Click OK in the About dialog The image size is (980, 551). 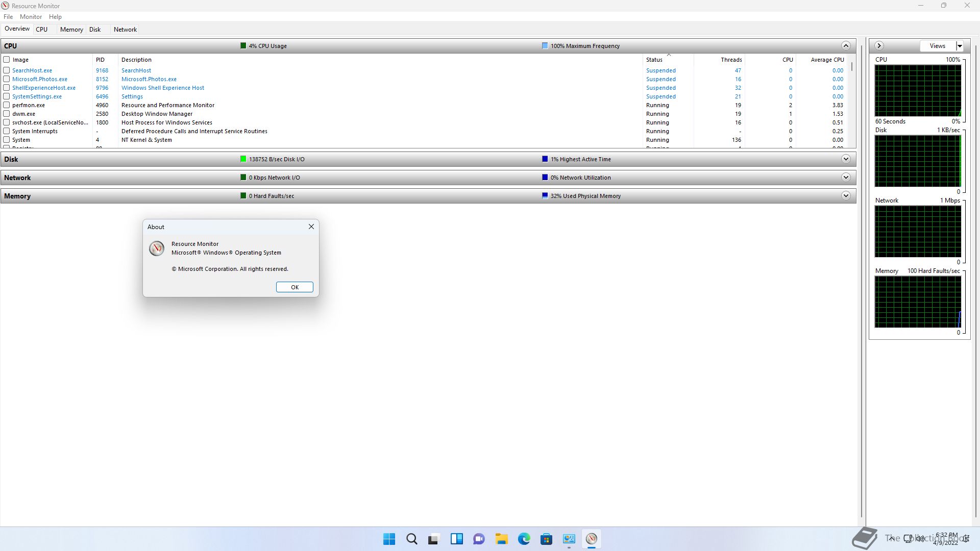[295, 287]
